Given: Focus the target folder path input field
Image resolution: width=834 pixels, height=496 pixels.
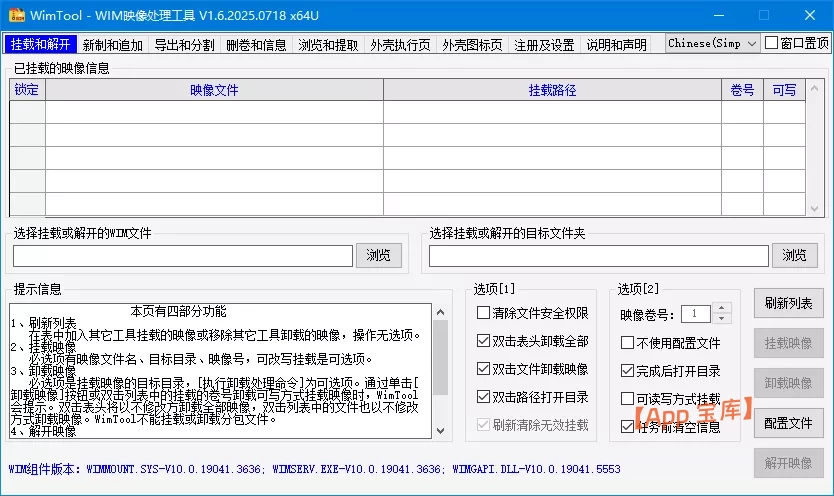Looking at the screenshot, I should tap(599, 256).
